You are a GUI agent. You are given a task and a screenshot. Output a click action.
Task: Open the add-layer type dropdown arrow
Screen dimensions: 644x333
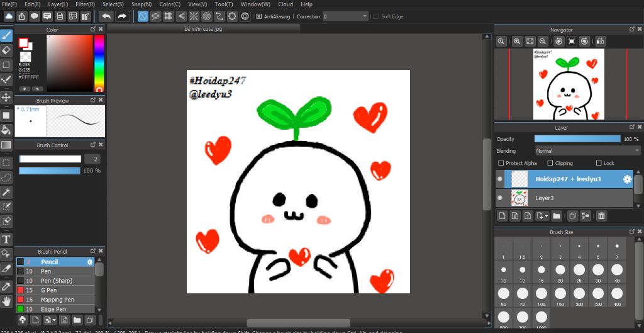pyautogui.click(x=547, y=217)
